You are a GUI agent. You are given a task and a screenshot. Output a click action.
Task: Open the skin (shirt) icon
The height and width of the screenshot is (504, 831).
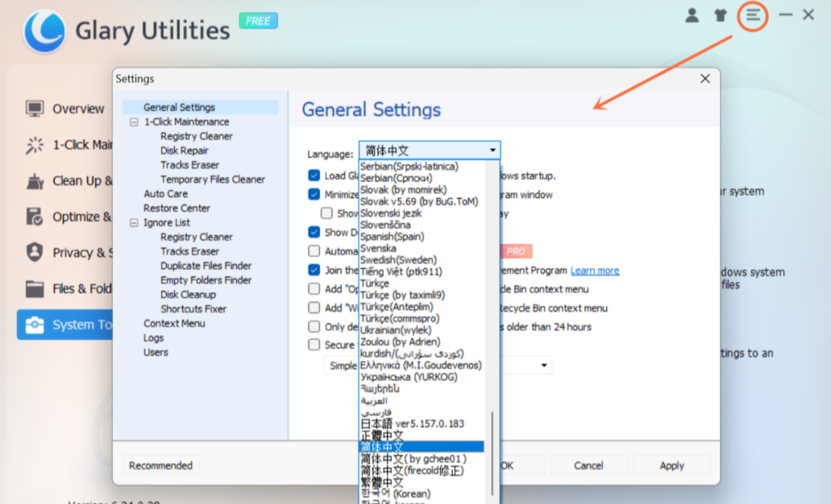tap(720, 15)
